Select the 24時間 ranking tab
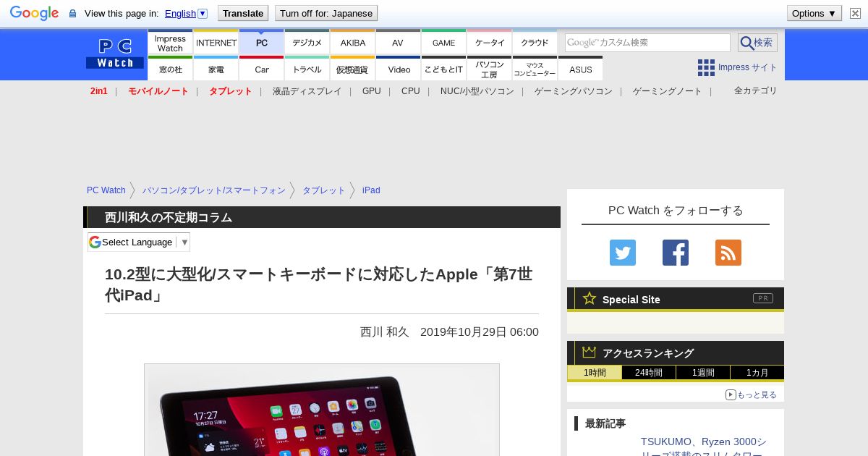The image size is (868, 456). [649, 373]
